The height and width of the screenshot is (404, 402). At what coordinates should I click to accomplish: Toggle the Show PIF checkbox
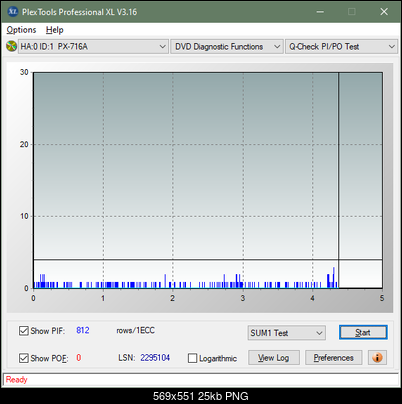click(x=24, y=331)
